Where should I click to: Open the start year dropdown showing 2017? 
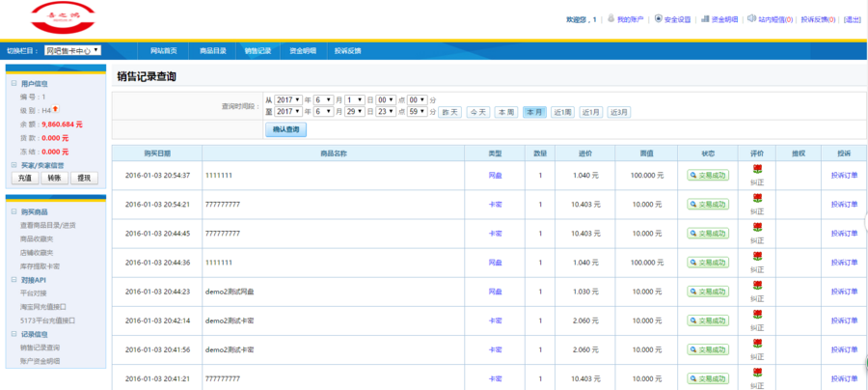point(288,99)
